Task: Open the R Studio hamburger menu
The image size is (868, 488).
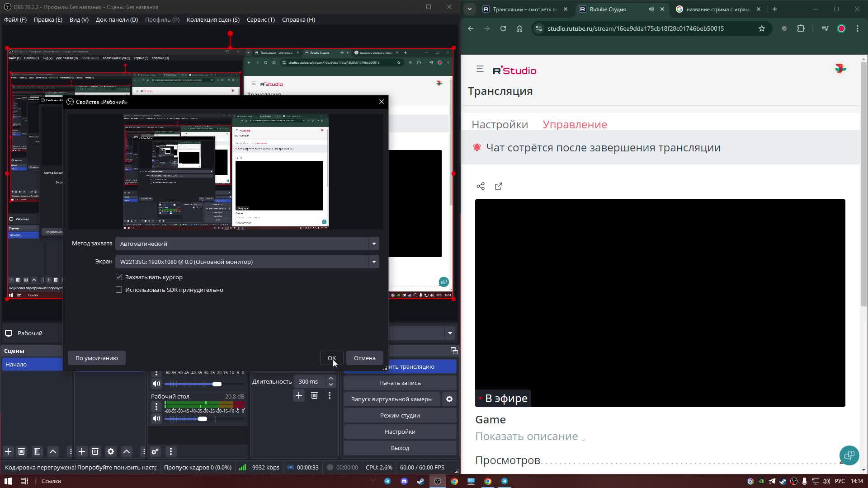Action: 480,69
